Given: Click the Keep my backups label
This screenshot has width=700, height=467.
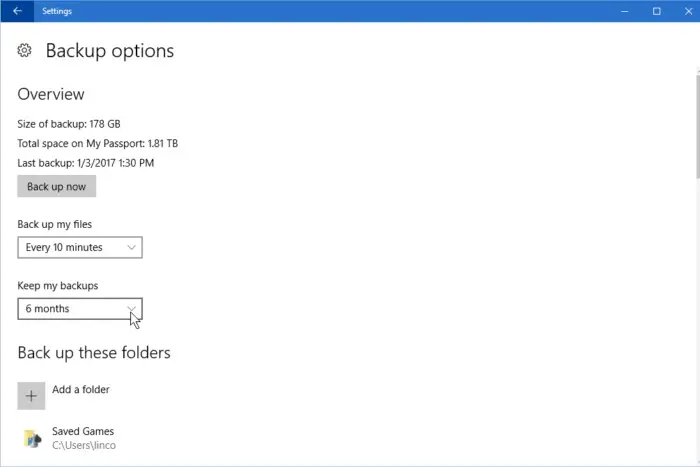Looking at the screenshot, I should [58, 286].
